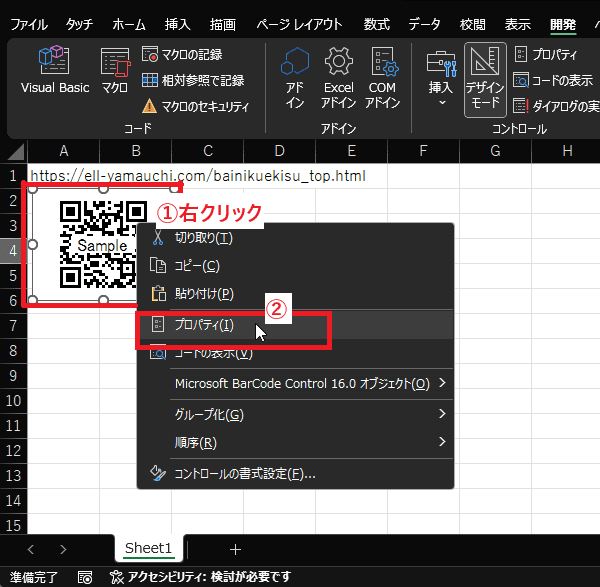
Task: Choose コントロールの書式設定 from context menu
Action: [x=244, y=473]
